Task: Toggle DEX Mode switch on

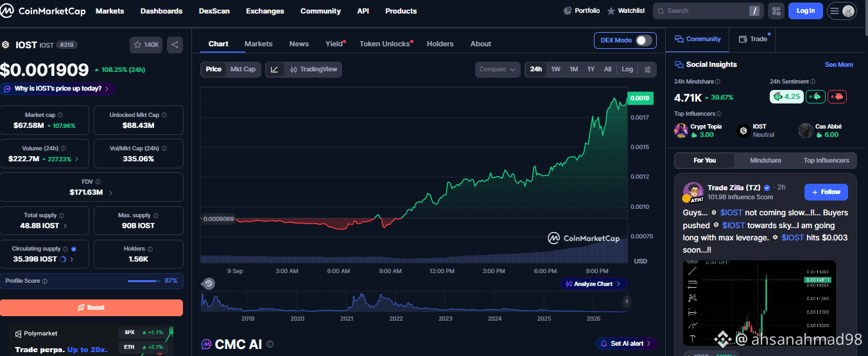Action: pyautogui.click(x=643, y=40)
